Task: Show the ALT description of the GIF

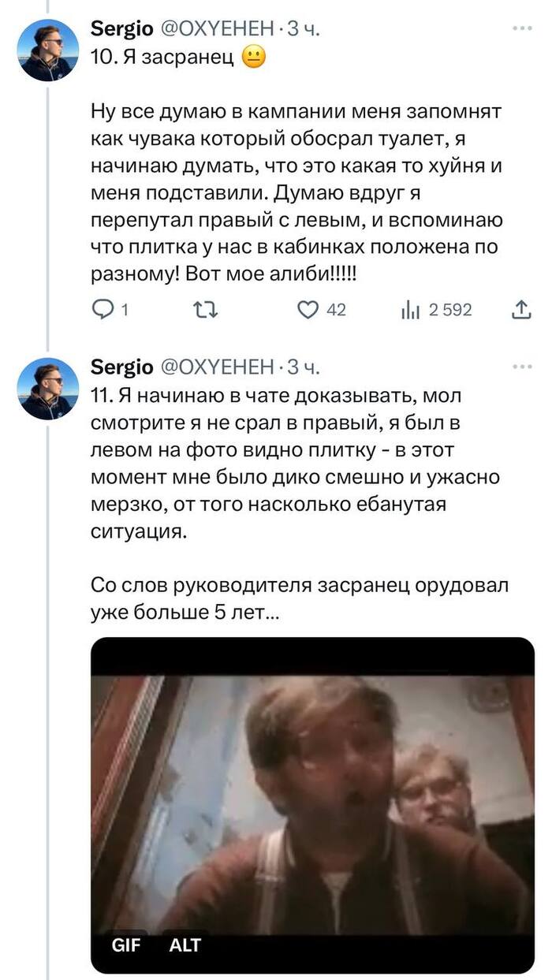Action: pos(185,945)
